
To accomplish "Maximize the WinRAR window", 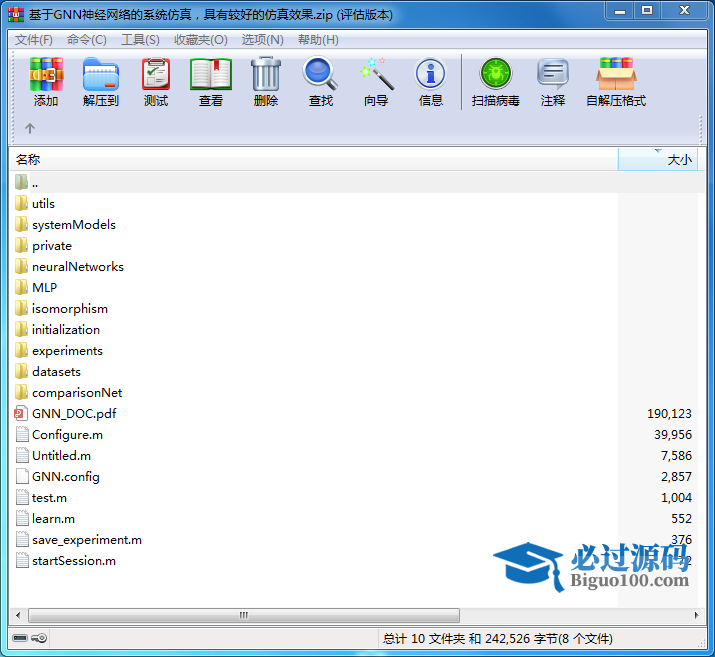I will tap(647, 10).
